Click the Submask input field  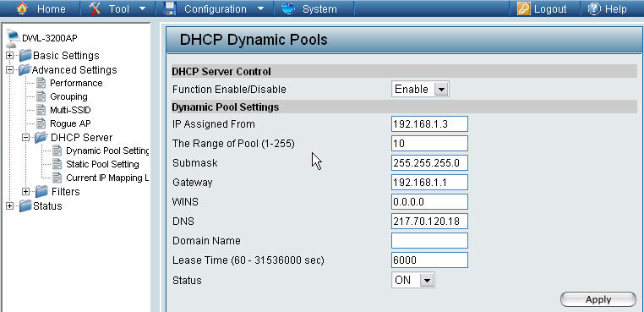[429, 163]
